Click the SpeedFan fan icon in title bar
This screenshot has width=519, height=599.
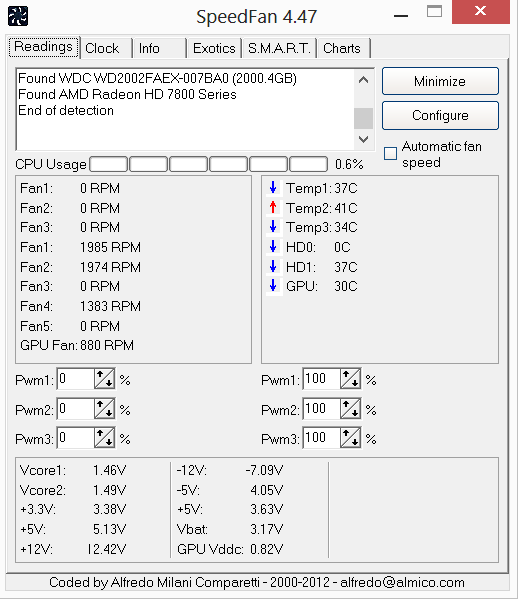point(18,16)
